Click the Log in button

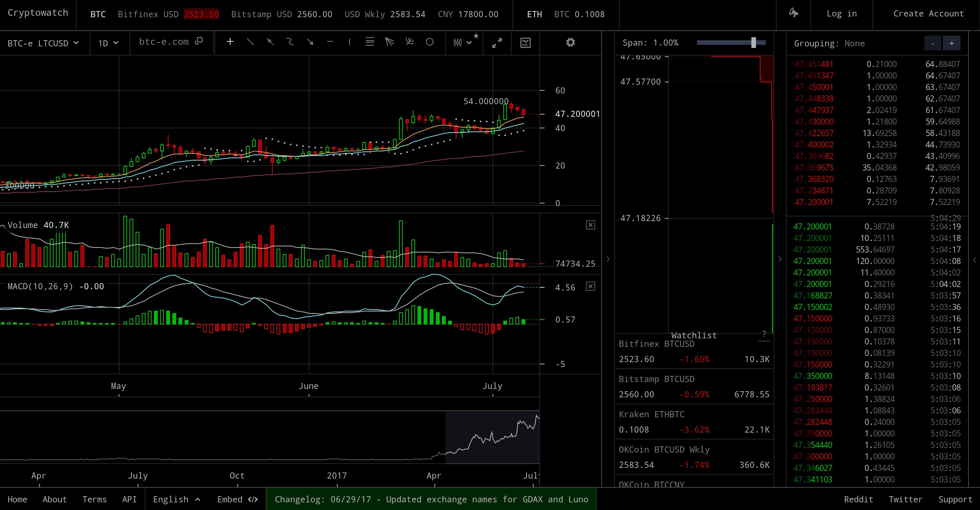pos(841,14)
